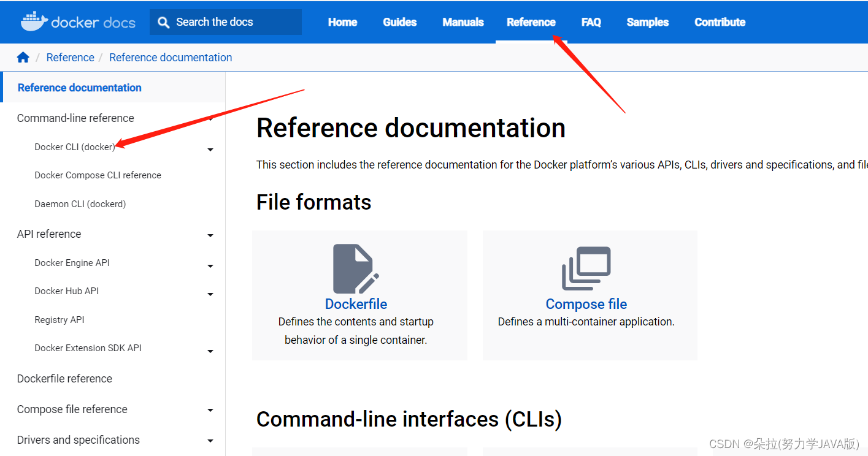
Task: Expand the Drivers and specifications arrow
Action: (x=210, y=441)
